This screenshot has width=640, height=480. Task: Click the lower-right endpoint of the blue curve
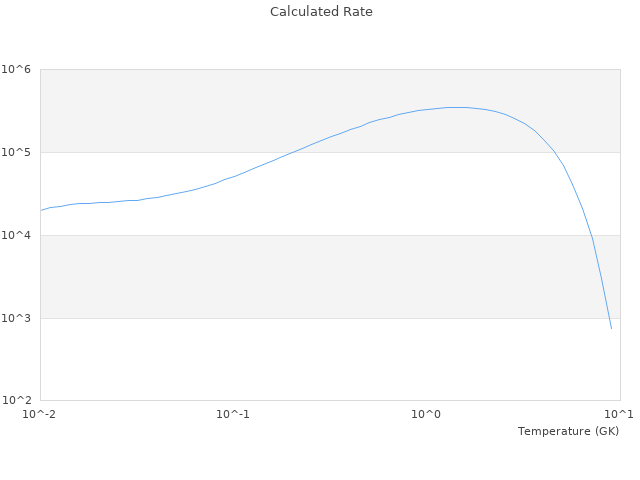(x=611, y=328)
